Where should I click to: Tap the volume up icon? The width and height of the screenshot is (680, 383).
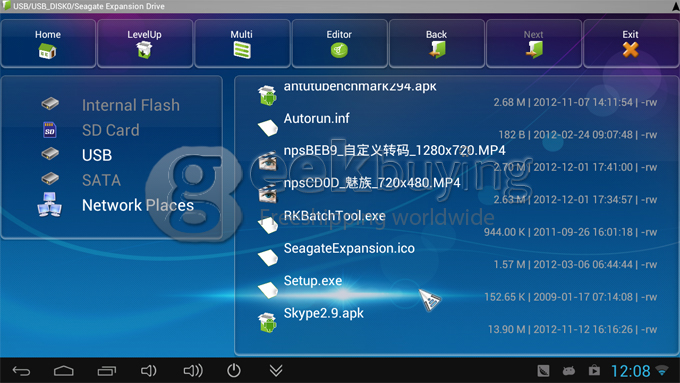pos(193,371)
